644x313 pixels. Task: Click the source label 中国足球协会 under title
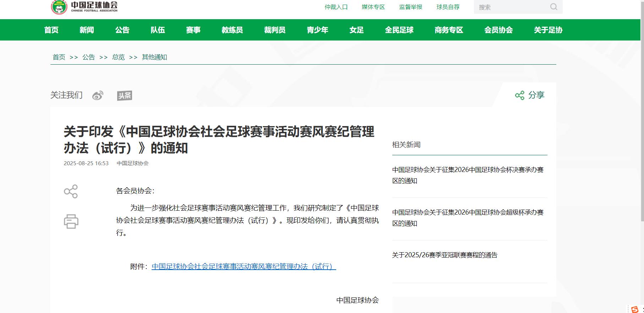(x=133, y=163)
